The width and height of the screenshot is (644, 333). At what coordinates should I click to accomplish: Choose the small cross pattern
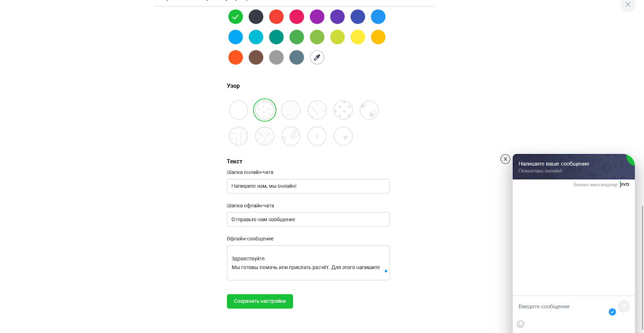[x=317, y=136]
